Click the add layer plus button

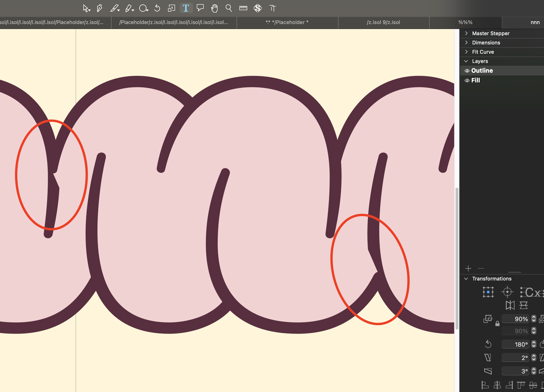click(468, 268)
